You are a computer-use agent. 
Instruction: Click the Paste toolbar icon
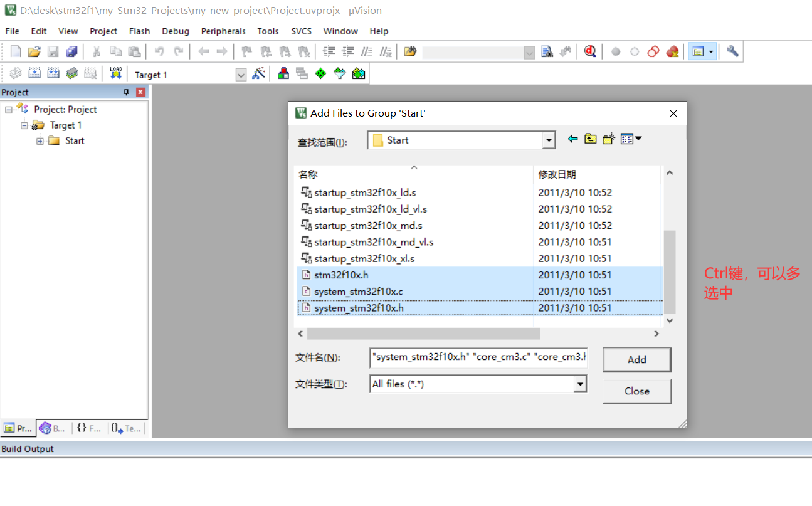134,51
